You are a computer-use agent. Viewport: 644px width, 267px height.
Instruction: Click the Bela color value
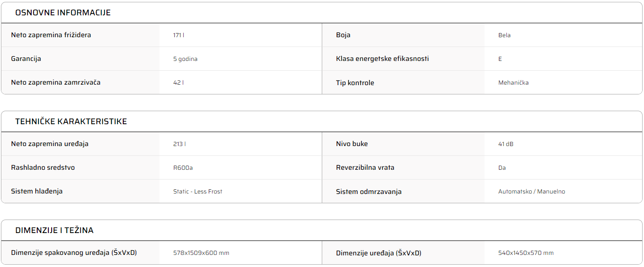point(505,35)
